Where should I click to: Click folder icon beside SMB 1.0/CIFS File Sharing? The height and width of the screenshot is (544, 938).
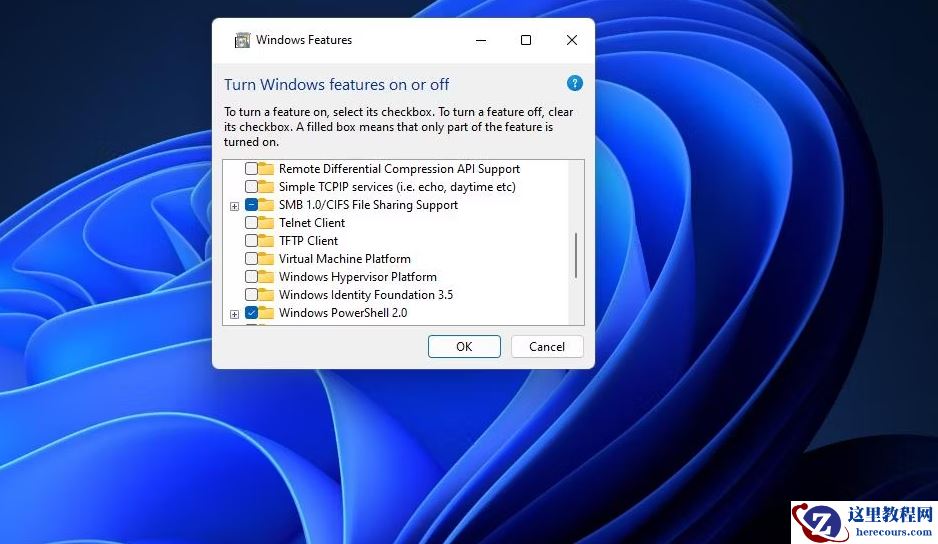266,205
